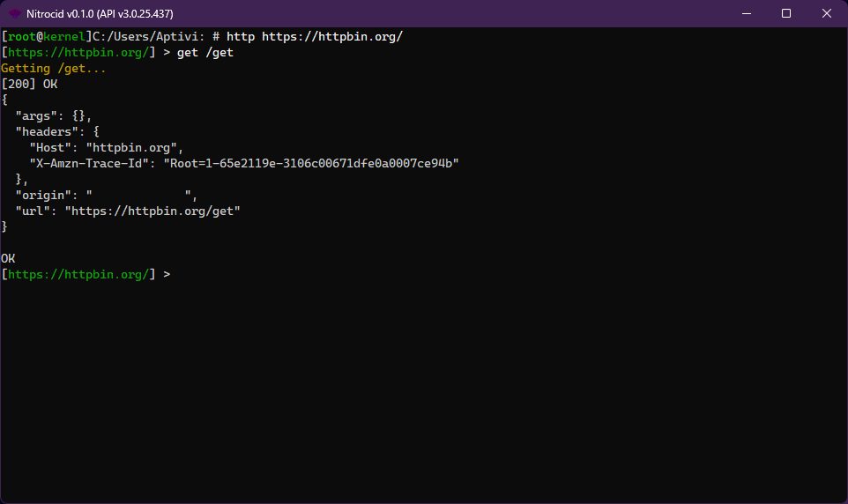848x504 pixels.
Task: Click the green "root" username in prompt
Action: pos(23,37)
